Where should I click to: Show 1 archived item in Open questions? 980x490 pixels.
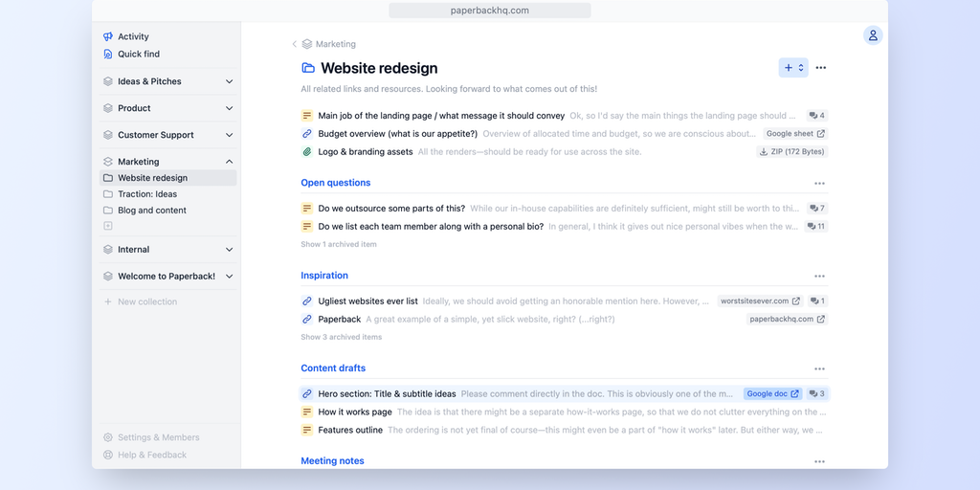click(339, 244)
